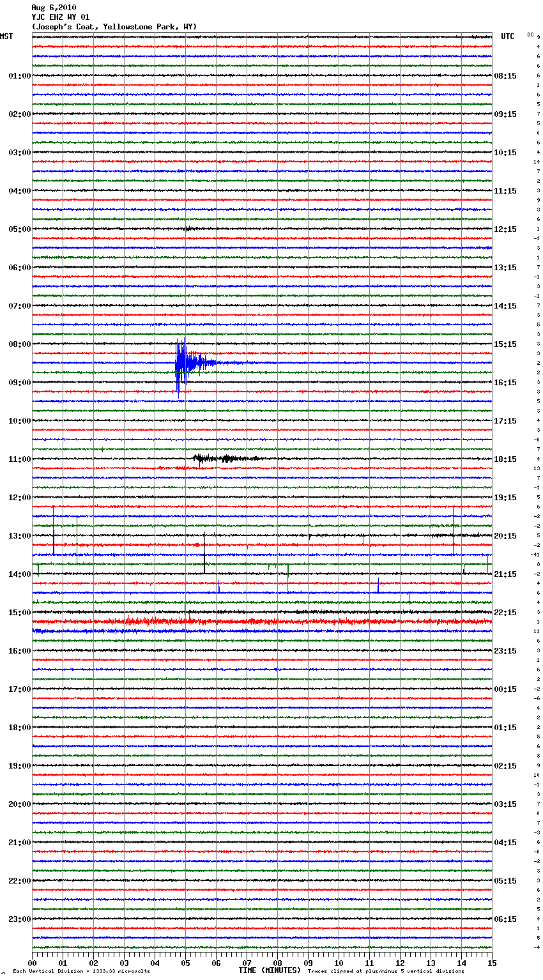Click the small event on 05:00 black trace

click(x=188, y=228)
